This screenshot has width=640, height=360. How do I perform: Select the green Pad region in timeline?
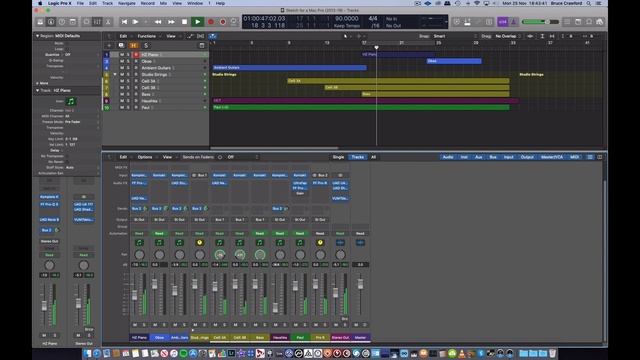click(361, 107)
